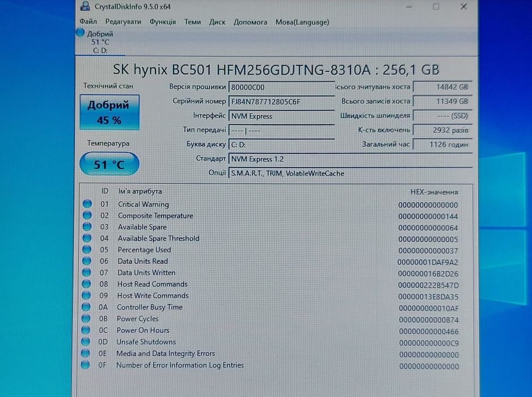Select the Unsafe Shutdowns attribute name
This screenshot has height=397, width=532.
click(146, 341)
